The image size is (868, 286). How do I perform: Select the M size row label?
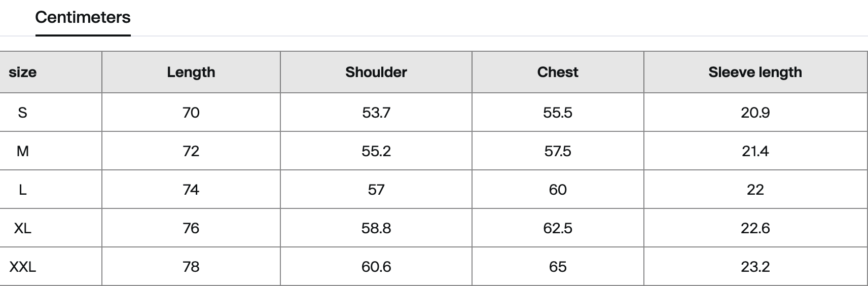[23, 151]
